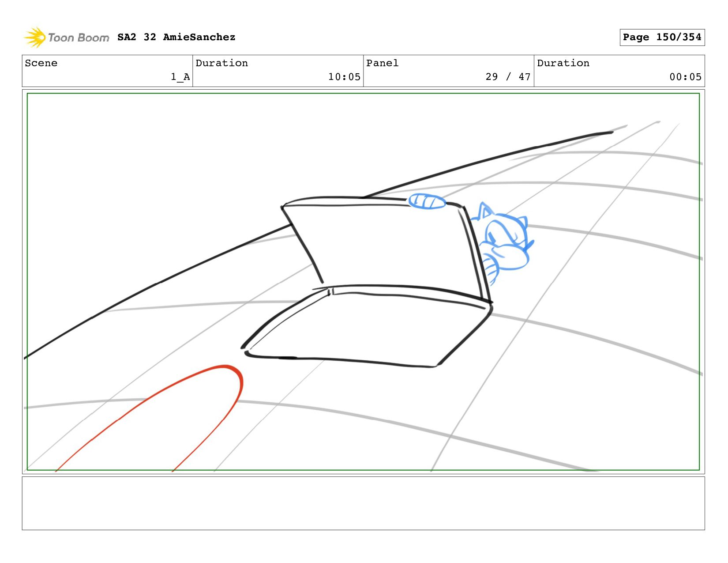Select the scene duration value 10:05
The height and width of the screenshot is (563, 728).
point(344,77)
